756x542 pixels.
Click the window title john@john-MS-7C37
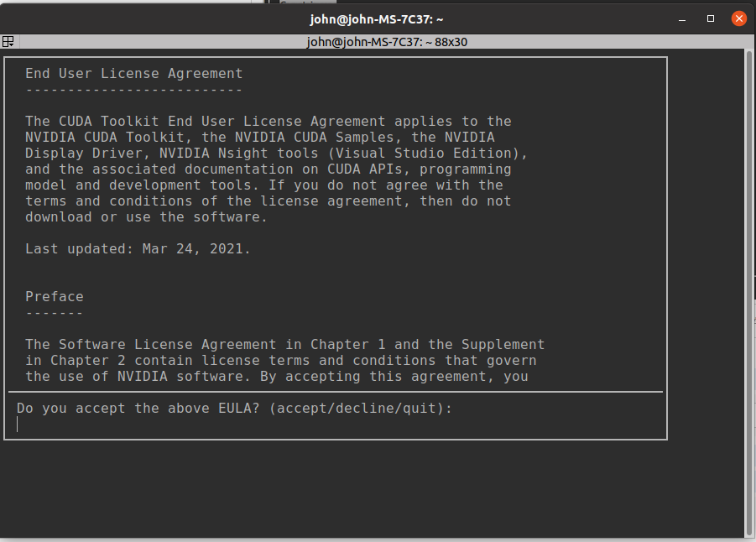pos(376,19)
